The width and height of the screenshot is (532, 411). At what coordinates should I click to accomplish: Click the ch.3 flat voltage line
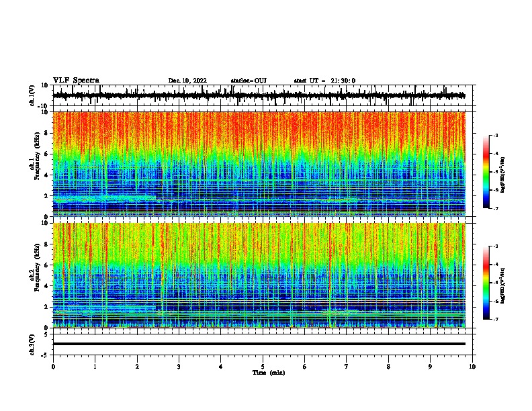pos(259,344)
